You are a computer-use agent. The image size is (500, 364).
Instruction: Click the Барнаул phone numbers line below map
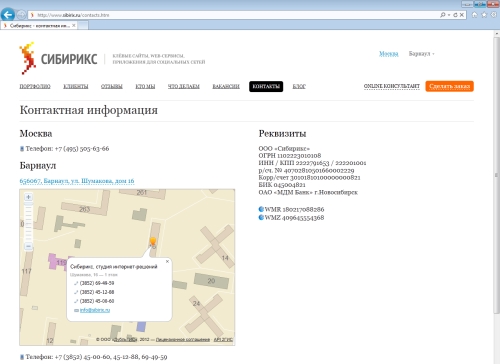tap(96, 357)
